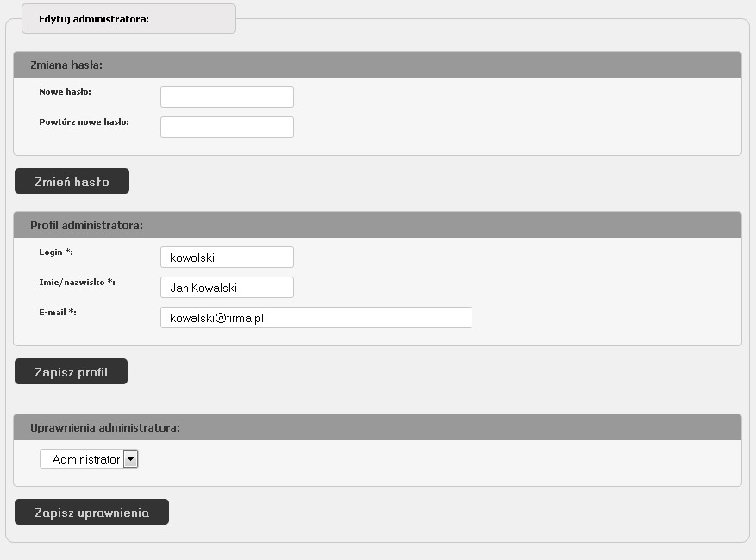Click the Nowe hasło password field
This screenshot has width=756, height=560.
tap(227, 96)
